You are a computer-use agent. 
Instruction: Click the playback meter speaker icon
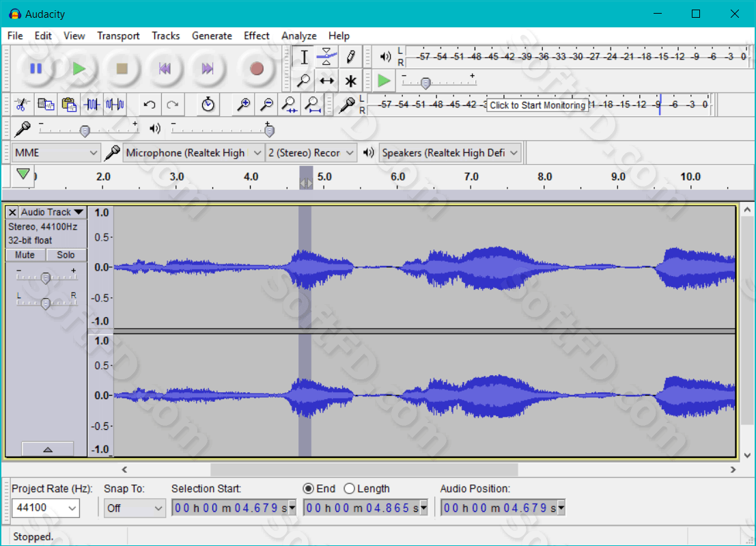(x=385, y=57)
